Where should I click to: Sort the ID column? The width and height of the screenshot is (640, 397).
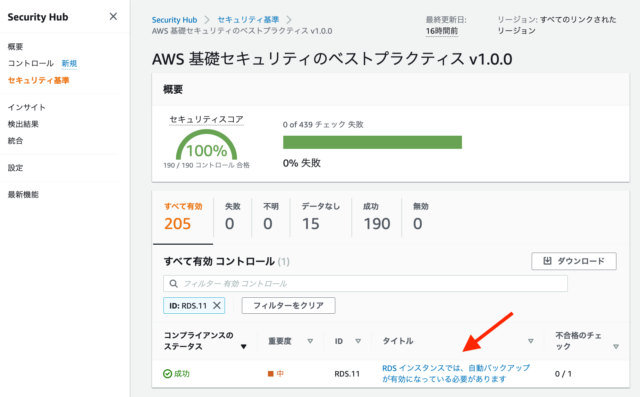tap(358, 341)
